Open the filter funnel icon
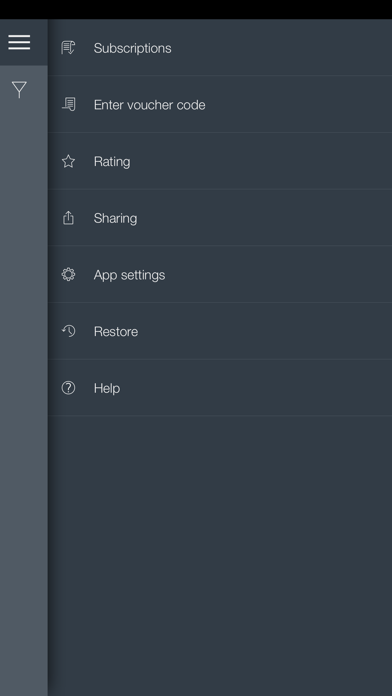The image size is (392, 696). click(x=19, y=89)
